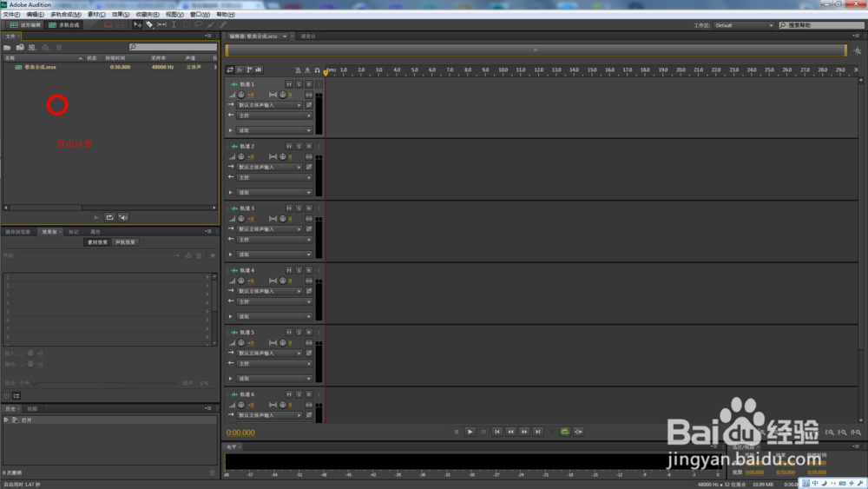The image size is (868, 489).
Task: Click the New File icon in Files panel
Action: 32,48
